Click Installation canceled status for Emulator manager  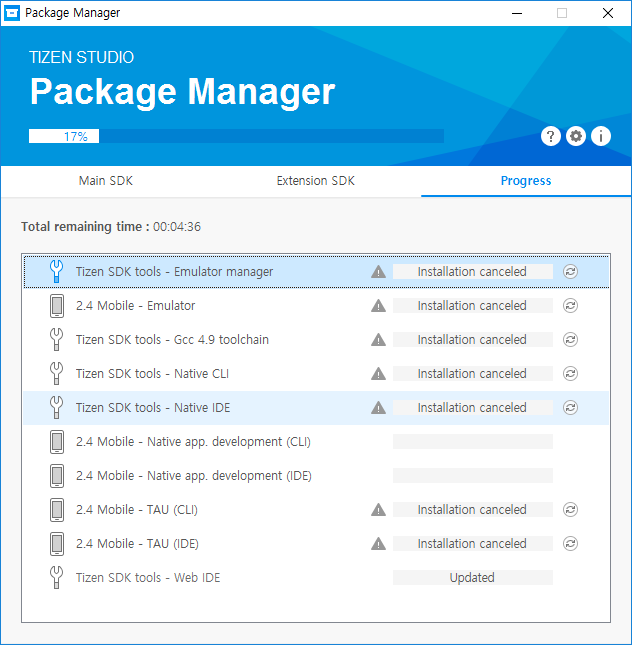472,272
